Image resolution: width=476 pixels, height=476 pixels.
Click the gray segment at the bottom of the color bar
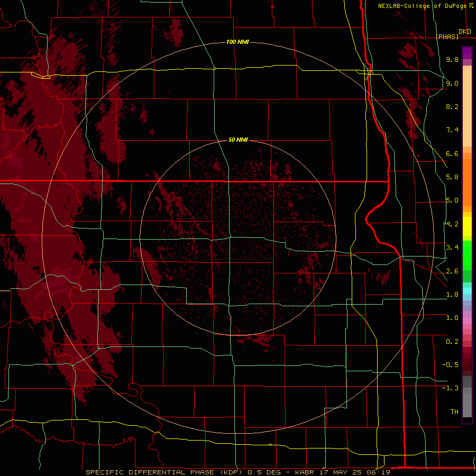coord(467,405)
